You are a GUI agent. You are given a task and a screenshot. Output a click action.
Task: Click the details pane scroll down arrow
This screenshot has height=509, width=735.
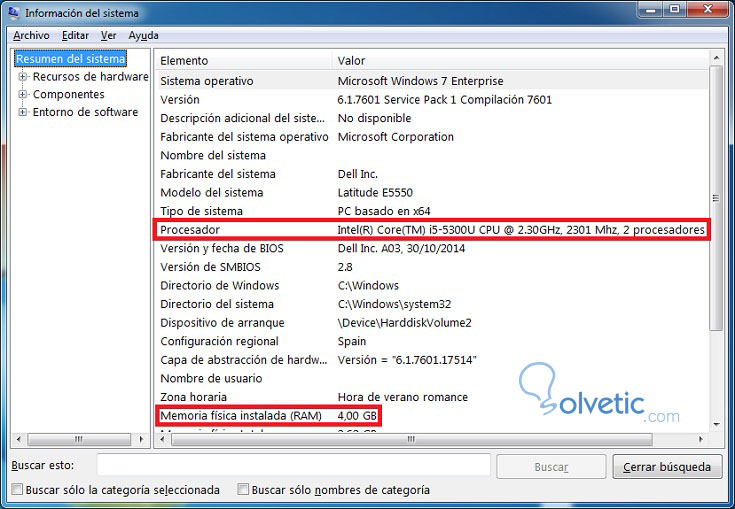[x=716, y=425]
